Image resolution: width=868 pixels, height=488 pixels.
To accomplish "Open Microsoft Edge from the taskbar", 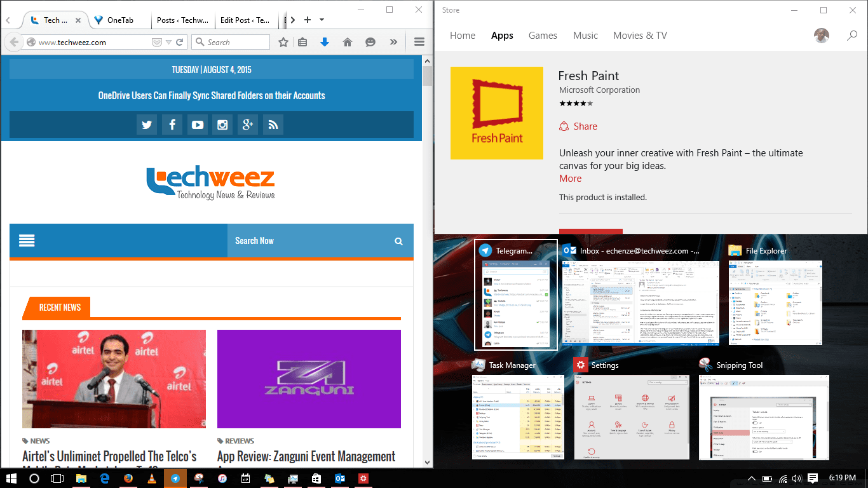I will 105,478.
